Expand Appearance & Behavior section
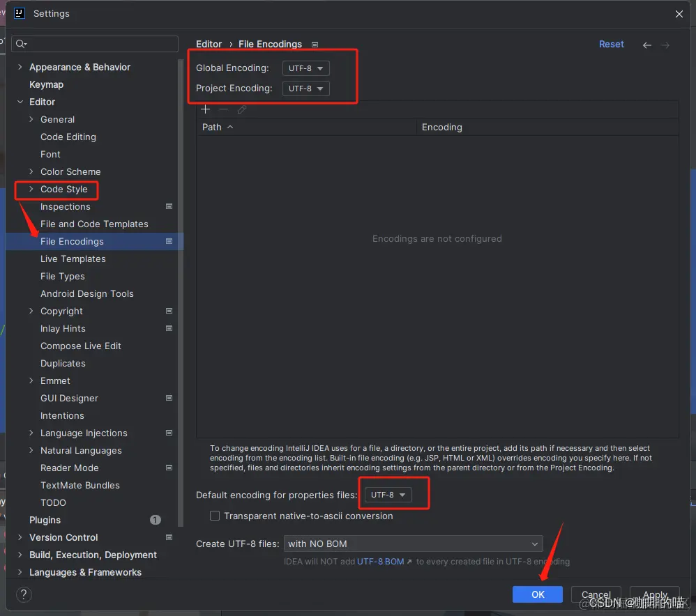Viewport: 696px width, 616px height. pos(20,67)
